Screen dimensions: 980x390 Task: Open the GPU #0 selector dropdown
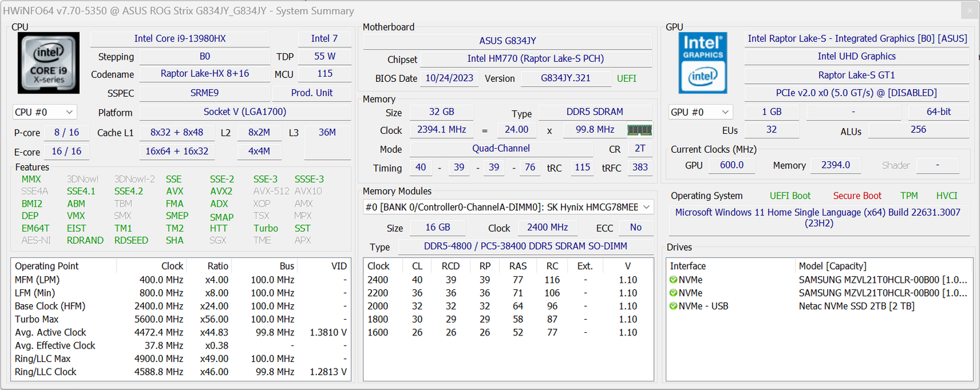click(700, 112)
